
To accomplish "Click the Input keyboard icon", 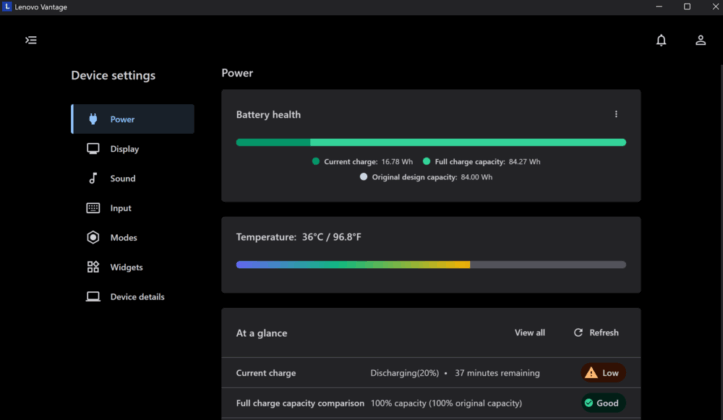I will click(x=93, y=208).
